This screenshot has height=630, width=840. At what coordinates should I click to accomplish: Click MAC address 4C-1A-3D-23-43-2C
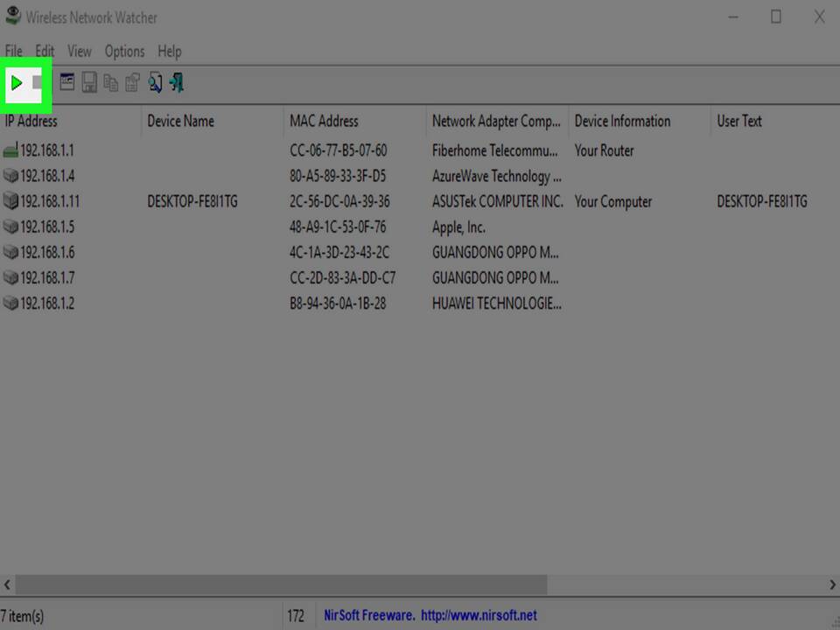[339, 252]
